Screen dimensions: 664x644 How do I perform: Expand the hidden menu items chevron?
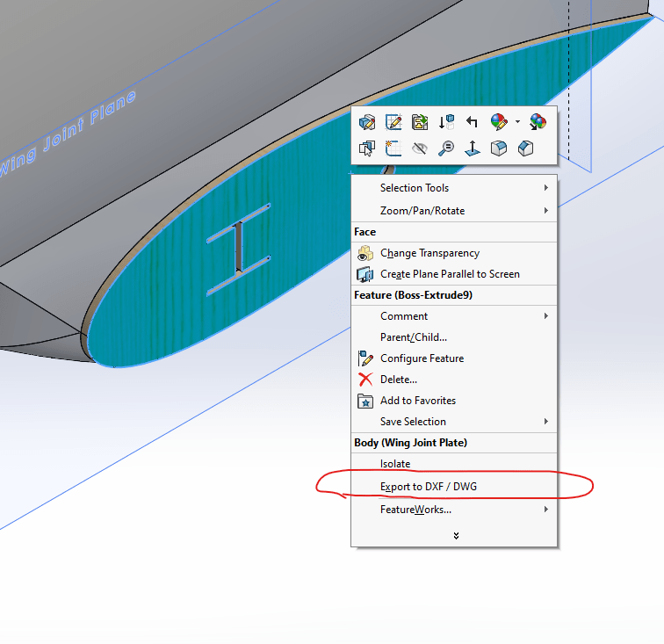[x=455, y=535]
